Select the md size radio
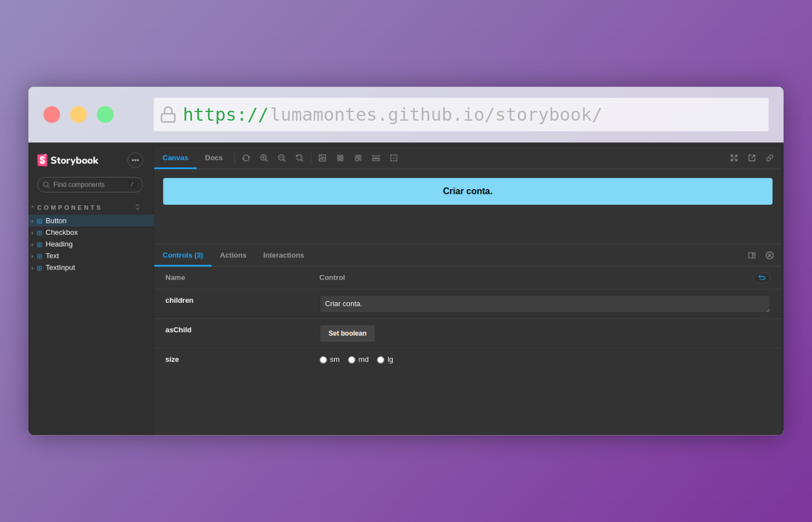The image size is (812, 522). point(351,360)
